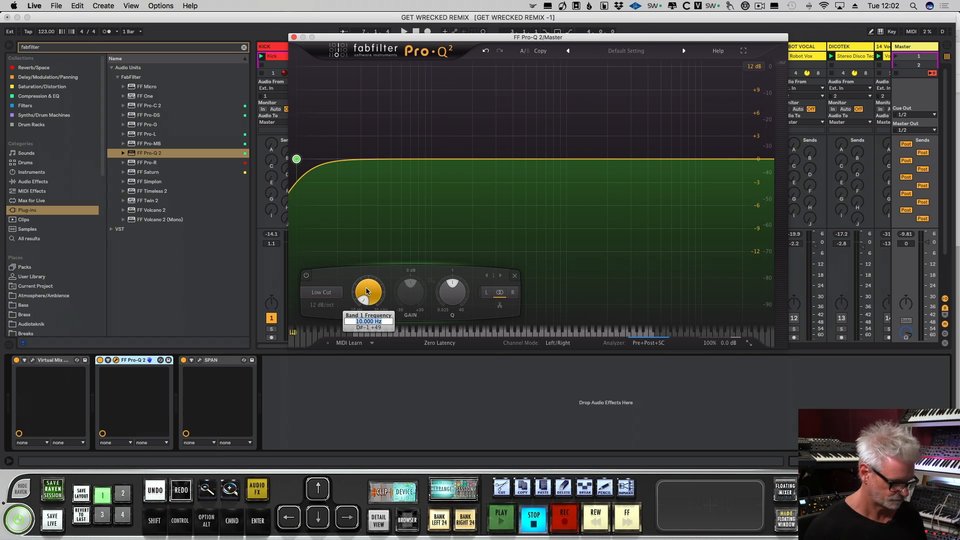Select the Sounds category
This screenshot has height=540, width=960.
26,153
